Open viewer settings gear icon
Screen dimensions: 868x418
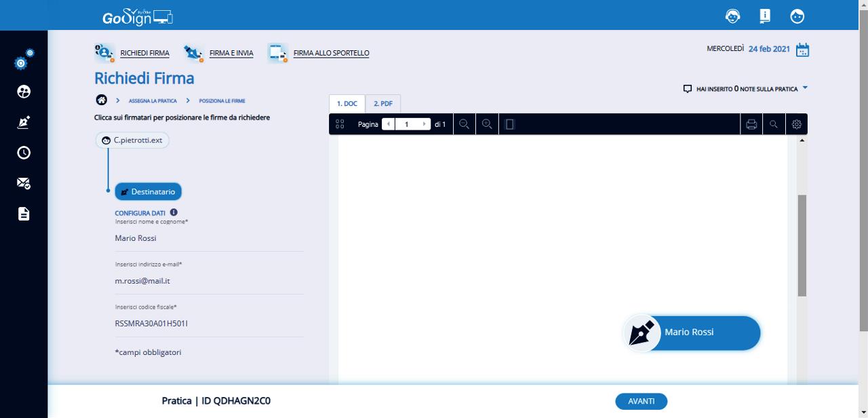coord(797,124)
